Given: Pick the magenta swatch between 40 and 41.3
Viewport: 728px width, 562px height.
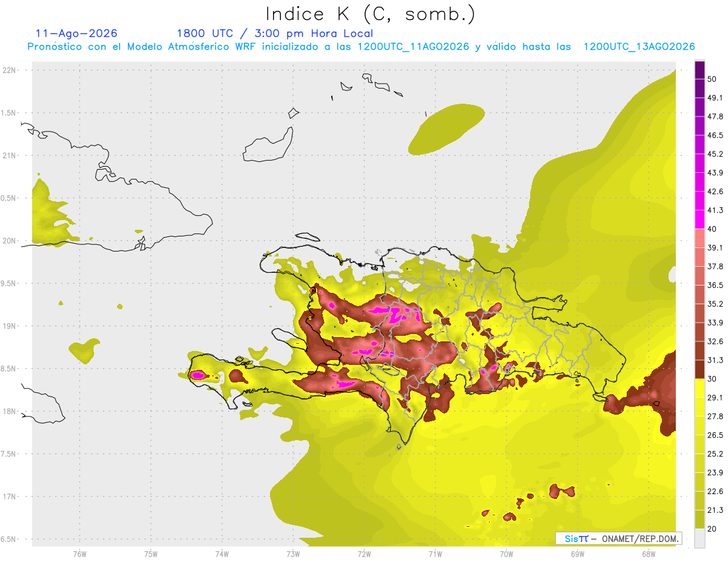Looking at the screenshot, I should [699, 219].
